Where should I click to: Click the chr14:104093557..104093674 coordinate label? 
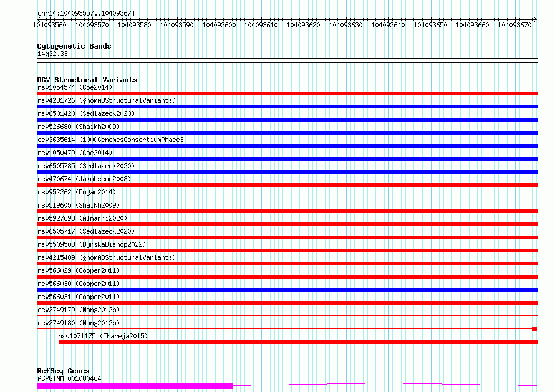point(86,14)
